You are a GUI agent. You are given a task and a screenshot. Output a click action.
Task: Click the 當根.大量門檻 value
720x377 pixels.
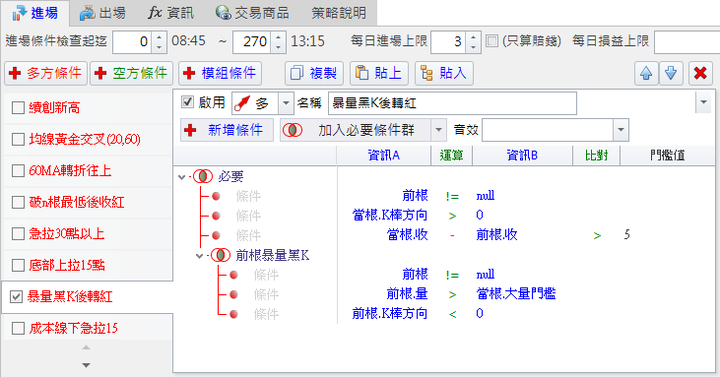tap(516, 294)
